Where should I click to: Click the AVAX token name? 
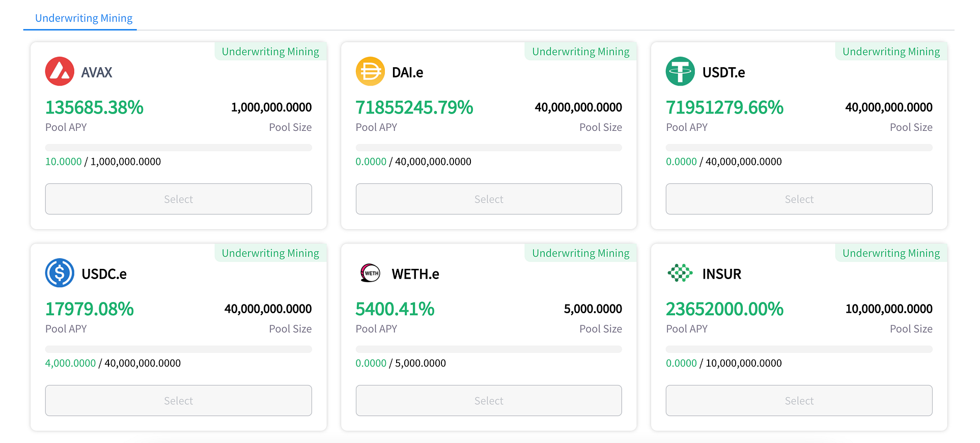point(97,72)
